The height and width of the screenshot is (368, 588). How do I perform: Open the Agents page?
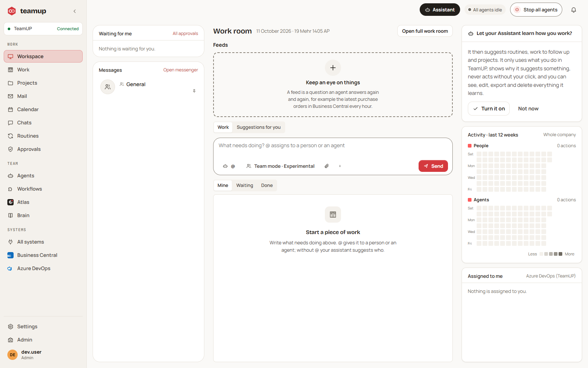coord(43,176)
